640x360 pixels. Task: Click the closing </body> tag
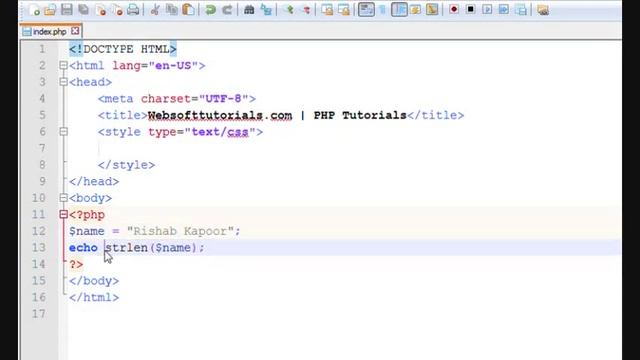point(94,281)
